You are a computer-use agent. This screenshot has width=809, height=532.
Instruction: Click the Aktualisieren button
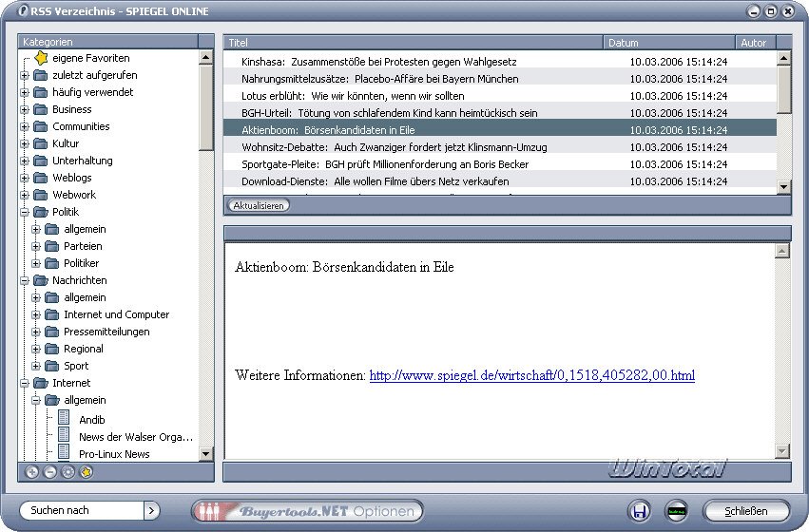[x=259, y=205]
